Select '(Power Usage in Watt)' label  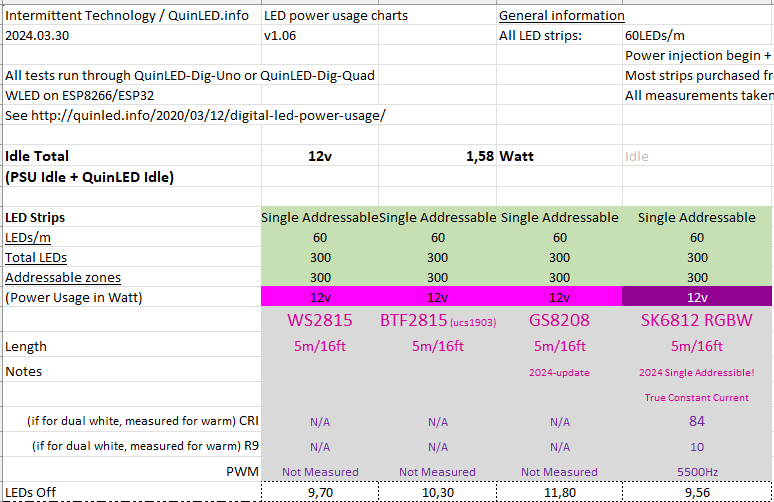coord(74,298)
